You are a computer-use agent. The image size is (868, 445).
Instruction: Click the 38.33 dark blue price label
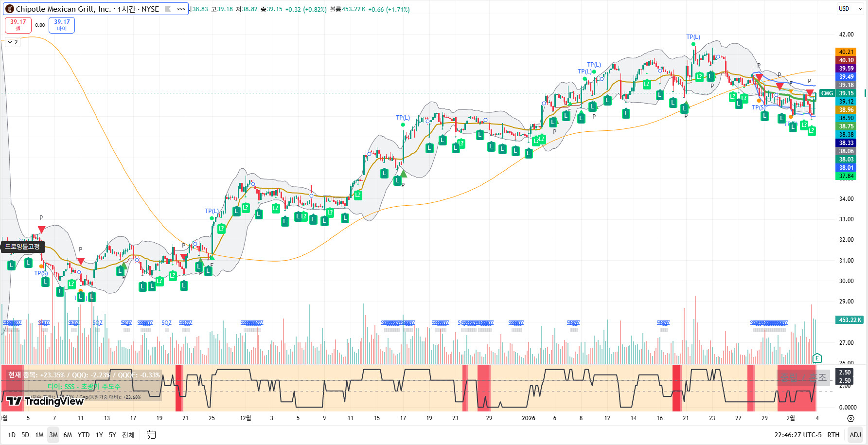pyautogui.click(x=846, y=143)
